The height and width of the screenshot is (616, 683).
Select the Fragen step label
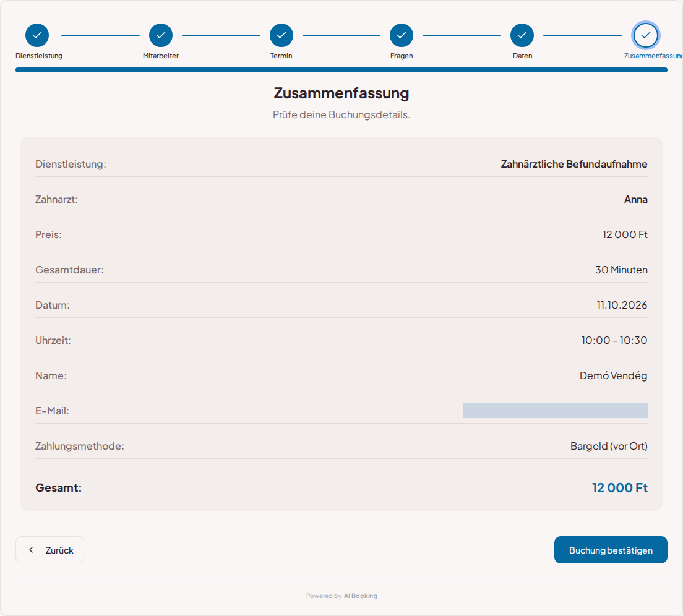click(402, 56)
